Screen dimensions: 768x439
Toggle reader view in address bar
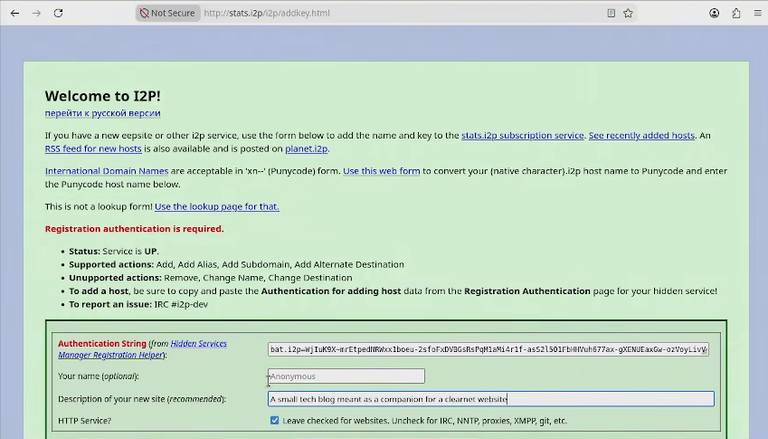coord(611,13)
